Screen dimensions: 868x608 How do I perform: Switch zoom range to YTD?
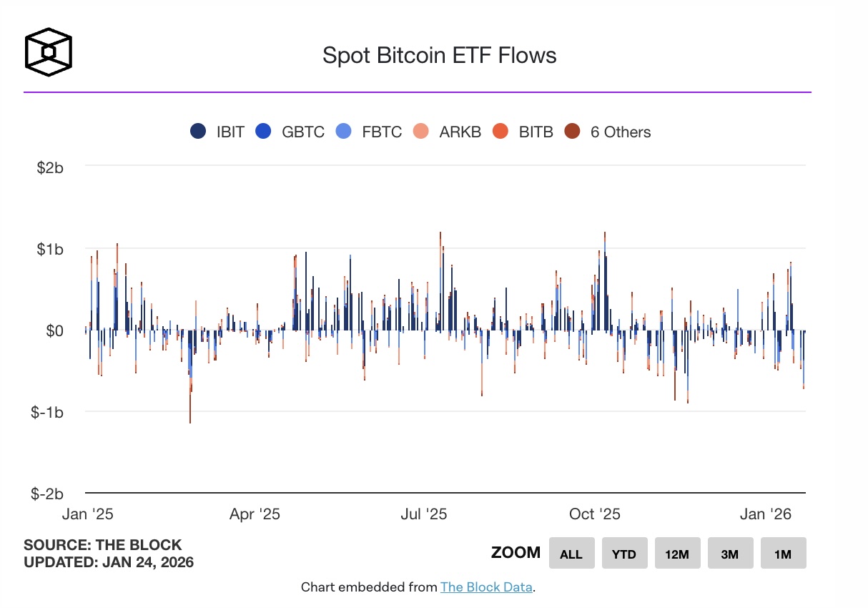pos(624,553)
